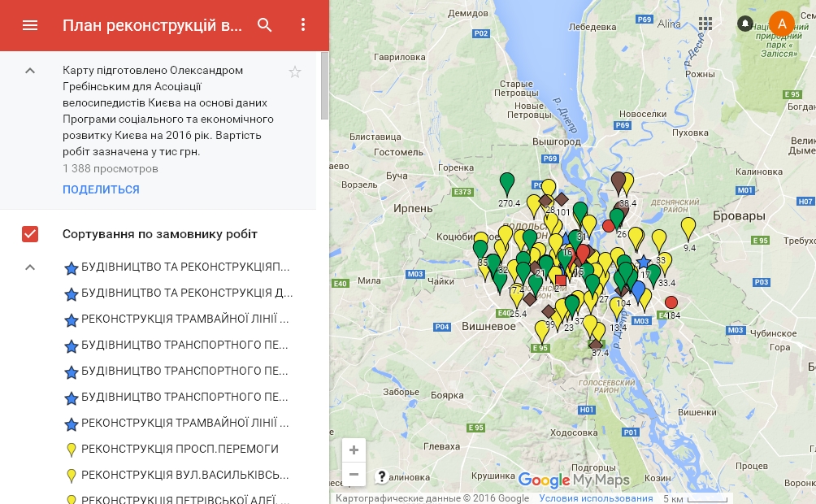Open the hamburger menu beside the map title
816x504 pixels.
[x=30, y=25]
